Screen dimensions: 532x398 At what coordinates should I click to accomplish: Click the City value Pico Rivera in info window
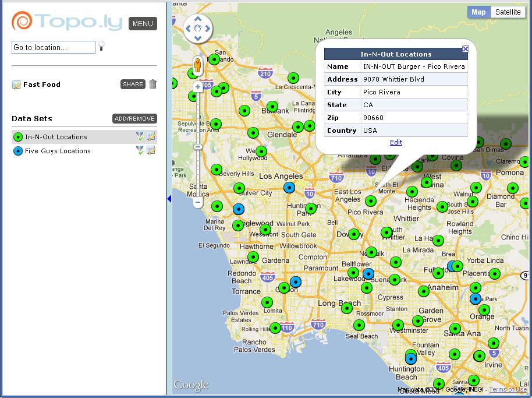(x=382, y=93)
